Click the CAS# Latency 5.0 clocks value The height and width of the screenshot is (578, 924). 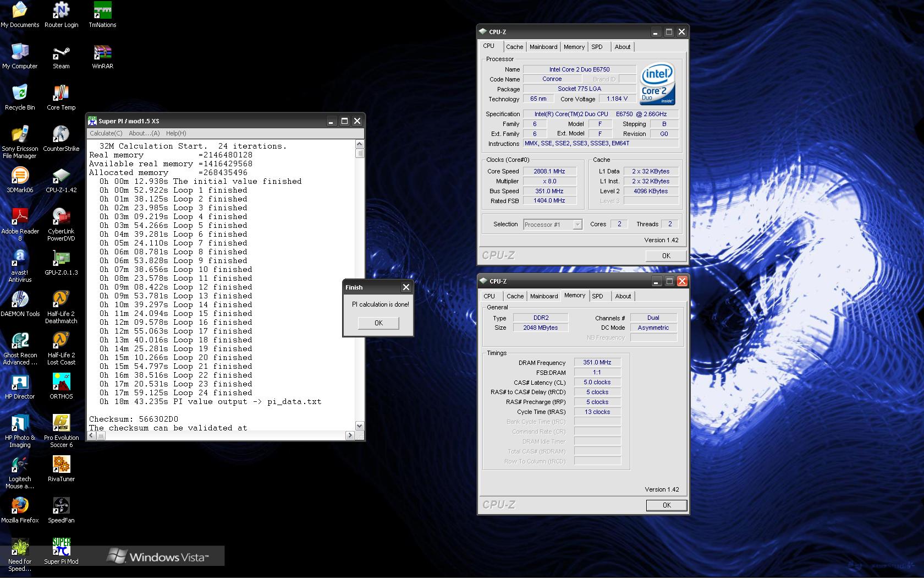click(597, 382)
